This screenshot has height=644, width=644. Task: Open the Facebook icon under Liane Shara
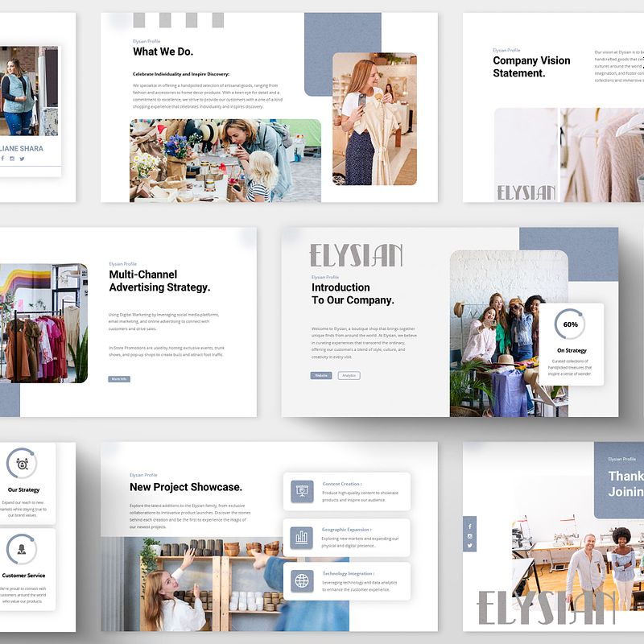coord(5,159)
